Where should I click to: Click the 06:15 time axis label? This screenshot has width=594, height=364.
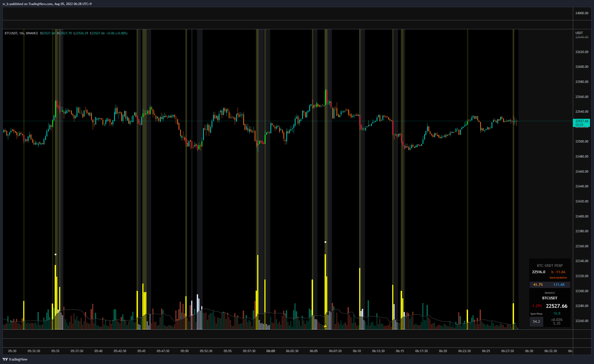point(400,351)
